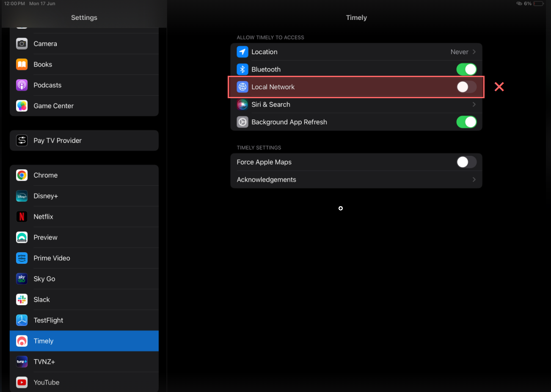This screenshot has width=551, height=392.
Task: Click the 'Siri & Search' label
Action: coord(271,105)
